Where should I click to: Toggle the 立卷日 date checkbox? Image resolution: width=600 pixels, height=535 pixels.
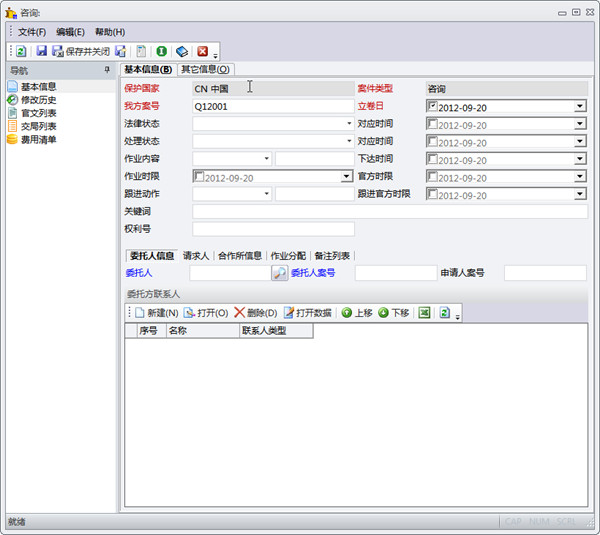pos(432,106)
